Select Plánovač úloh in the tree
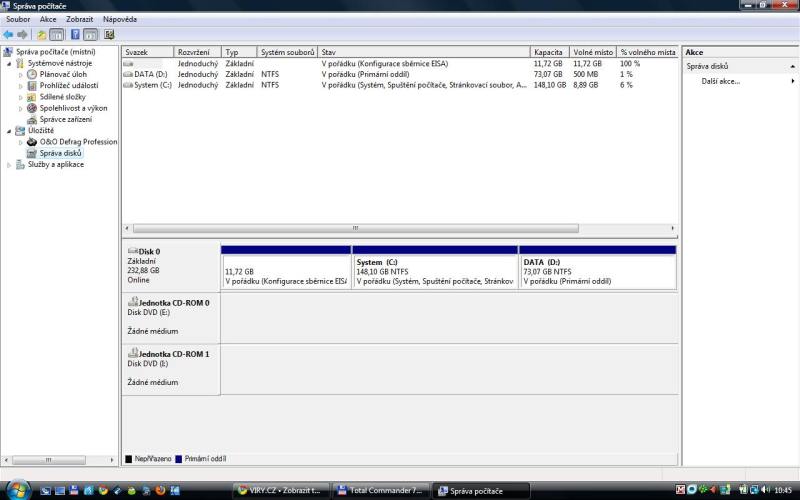The height and width of the screenshot is (500, 800). coord(63,74)
